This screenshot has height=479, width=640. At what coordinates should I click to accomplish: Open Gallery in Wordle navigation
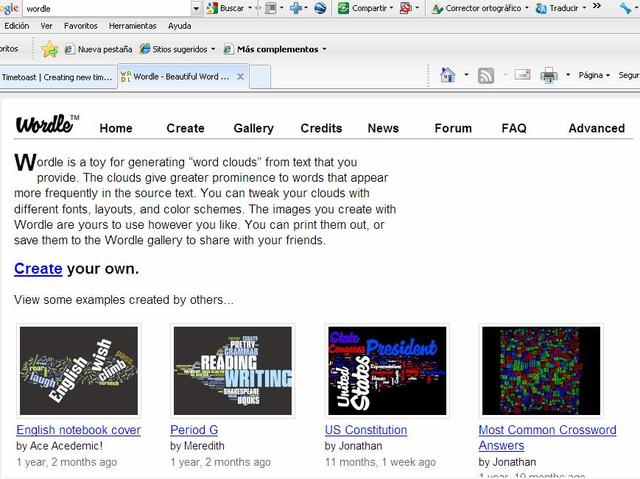(253, 128)
